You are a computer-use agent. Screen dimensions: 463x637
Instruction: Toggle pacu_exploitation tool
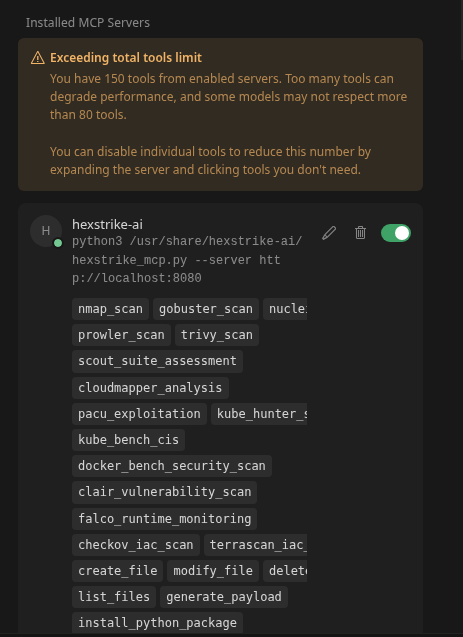click(x=139, y=414)
